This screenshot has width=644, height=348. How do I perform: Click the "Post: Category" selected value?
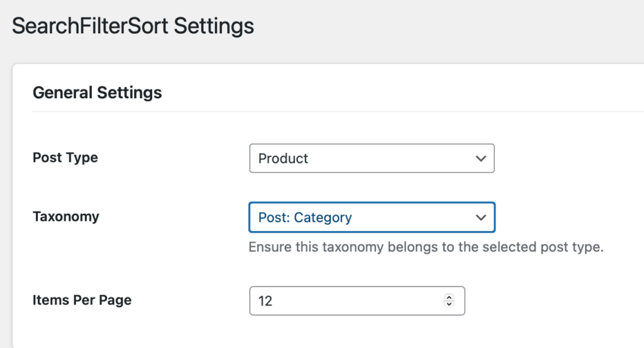pos(305,218)
